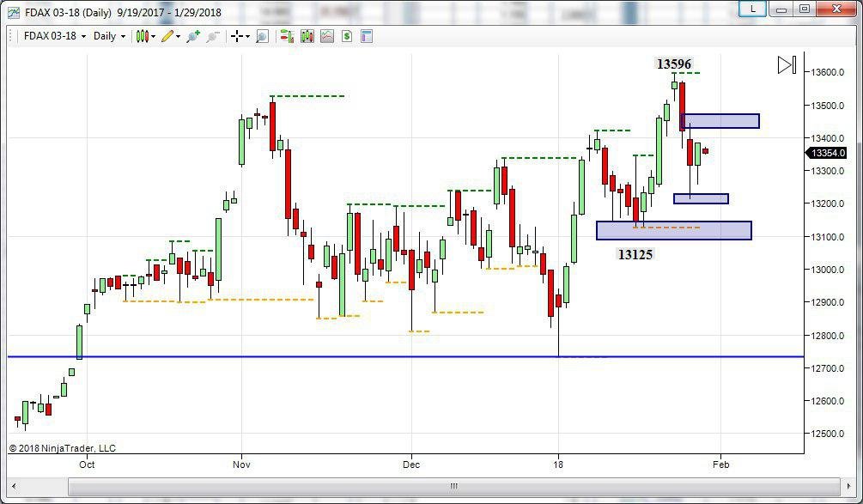Click the 18 year time axis label

point(558,465)
